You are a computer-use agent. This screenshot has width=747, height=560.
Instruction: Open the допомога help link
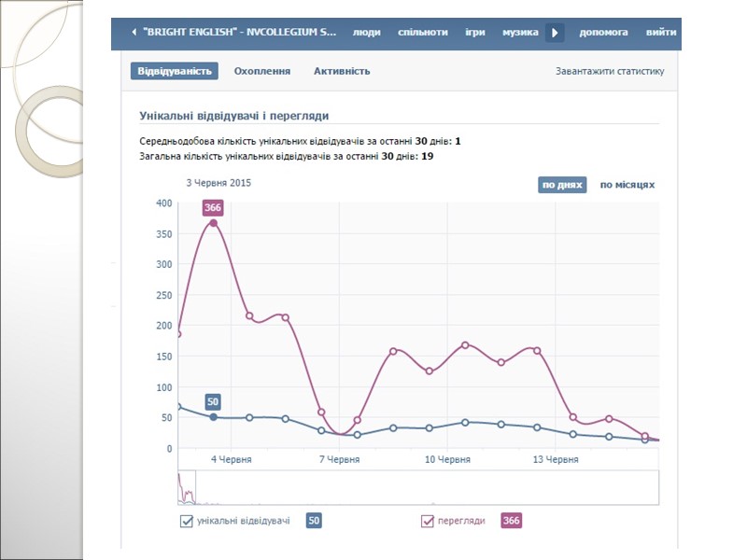[603, 33]
